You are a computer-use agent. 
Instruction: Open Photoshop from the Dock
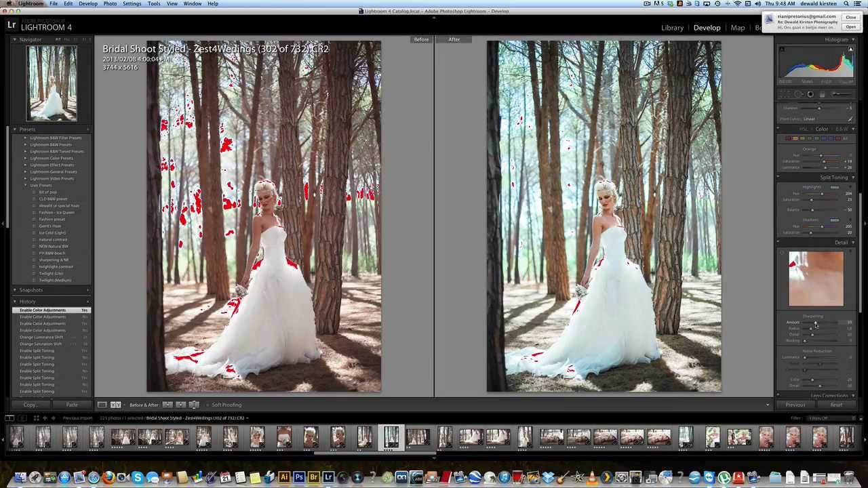click(x=299, y=478)
